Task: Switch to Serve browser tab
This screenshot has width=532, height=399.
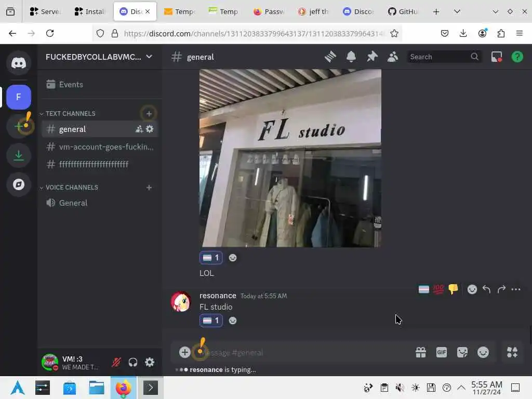Action: click(x=45, y=11)
